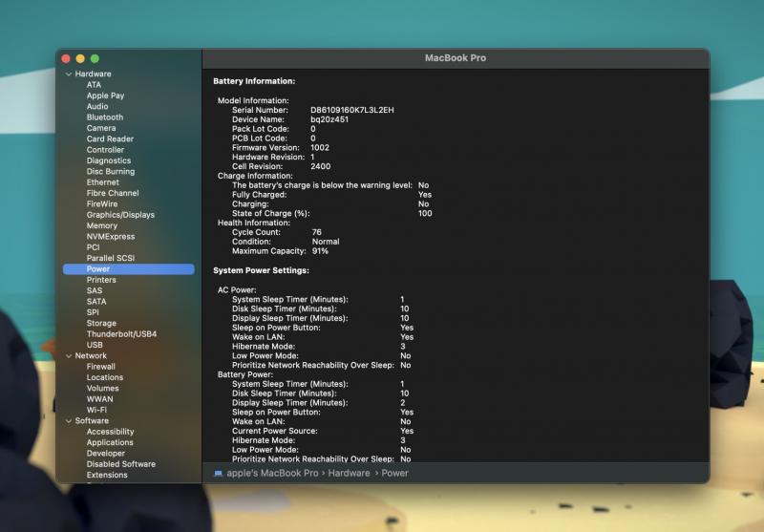764x532 pixels.
Task: Select Card Reader in sidebar
Action: tap(110, 138)
